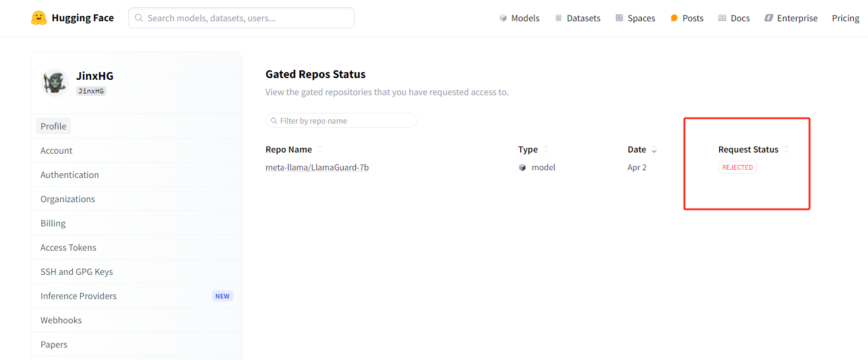Sort by Repo Name column arrows
The image size is (868, 360).
(x=320, y=149)
